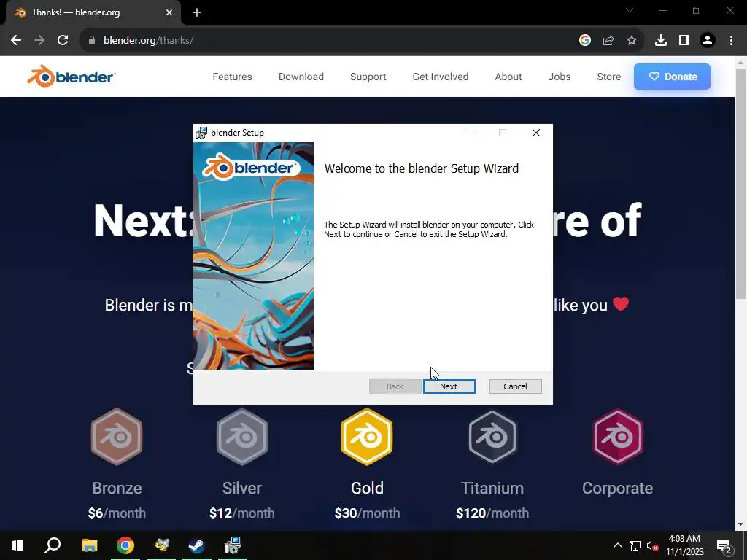The width and height of the screenshot is (747, 560).
Task: Go back with browser back arrow
Action: pos(16,41)
